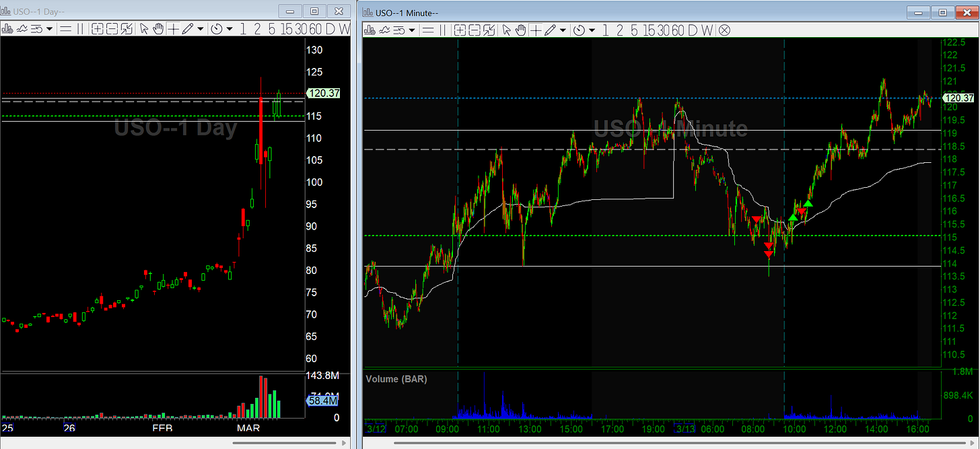Select the horizontal line tool in the 1 Day window

point(65,29)
